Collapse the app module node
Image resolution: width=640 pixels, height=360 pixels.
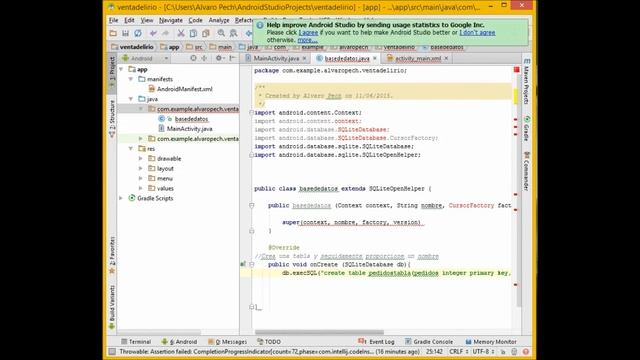tap(121, 69)
